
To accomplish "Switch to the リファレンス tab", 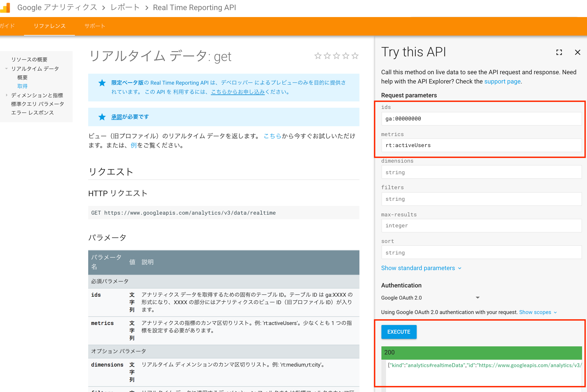I will [49, 26].
